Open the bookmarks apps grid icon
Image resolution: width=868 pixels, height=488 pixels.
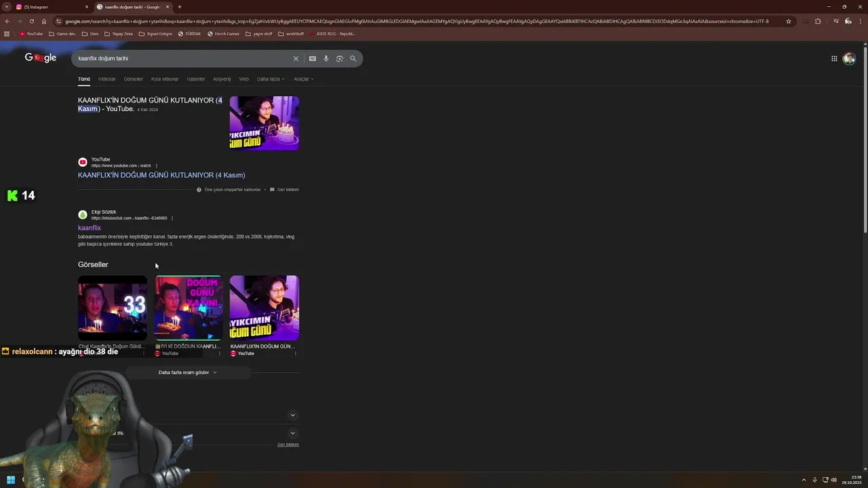(x=7, y=33)
